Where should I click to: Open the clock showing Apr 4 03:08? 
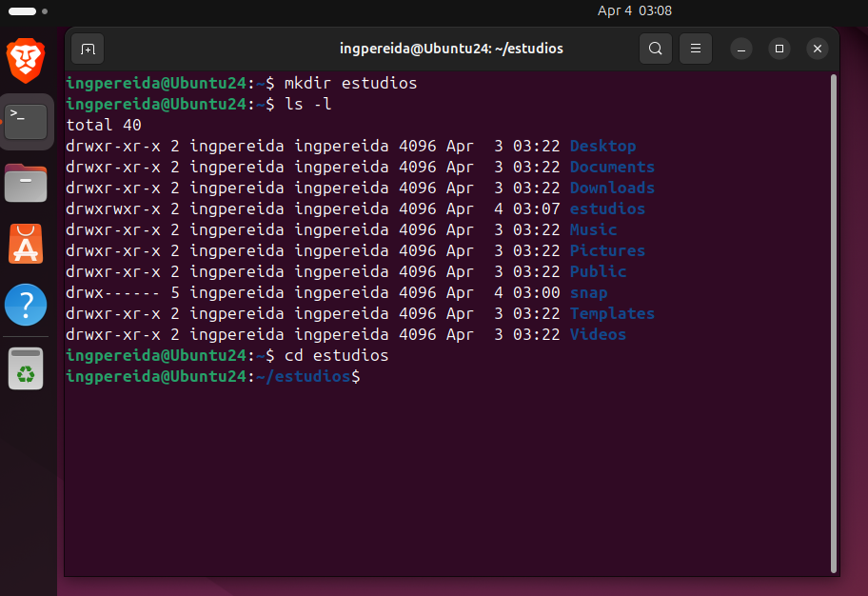click(635, 11)
